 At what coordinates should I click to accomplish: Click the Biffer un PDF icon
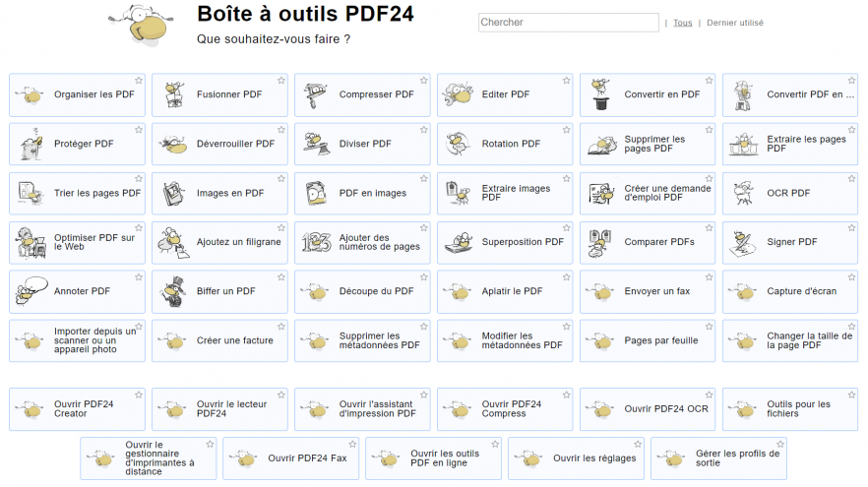point(174,291)
